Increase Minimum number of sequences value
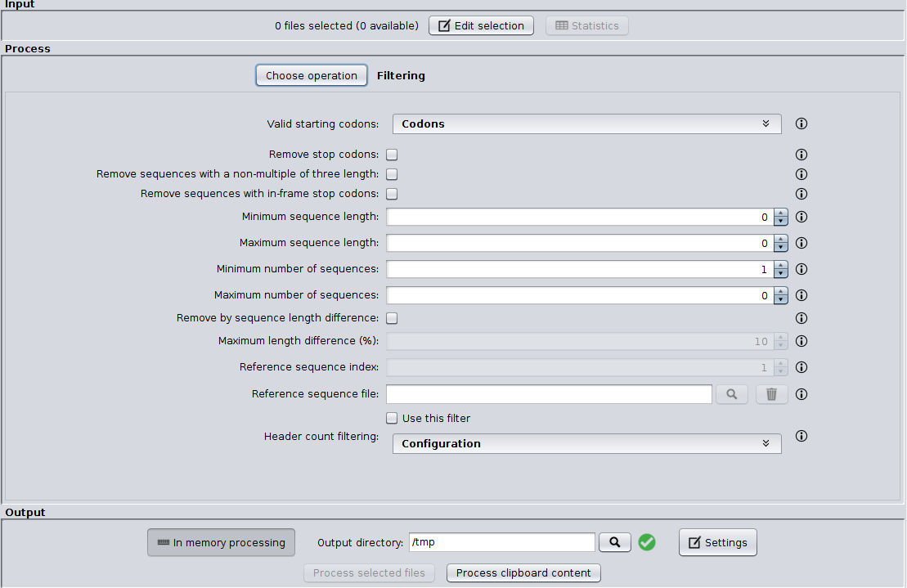The image size is (907, 588). (x=781, y=265)
